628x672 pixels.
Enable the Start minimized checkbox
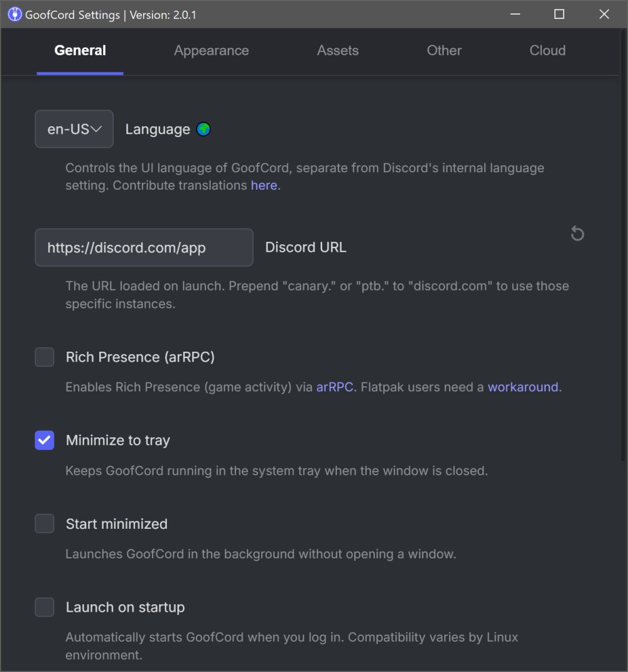[x=45, y=524]
